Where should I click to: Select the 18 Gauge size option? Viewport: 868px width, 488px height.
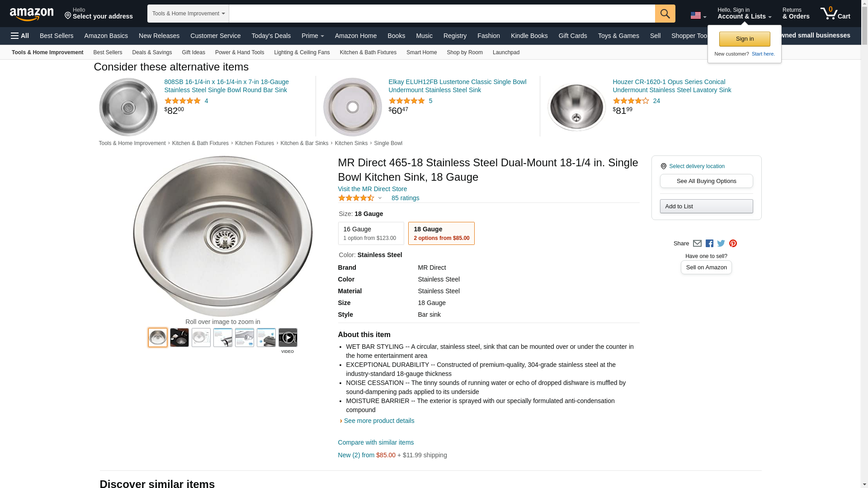(441, 233)
